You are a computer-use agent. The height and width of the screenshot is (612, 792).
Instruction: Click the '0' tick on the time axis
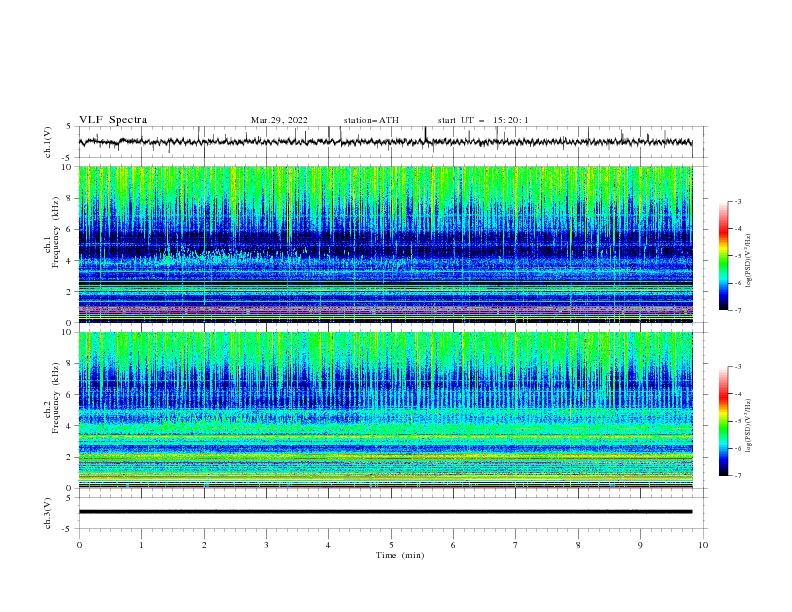79,545
